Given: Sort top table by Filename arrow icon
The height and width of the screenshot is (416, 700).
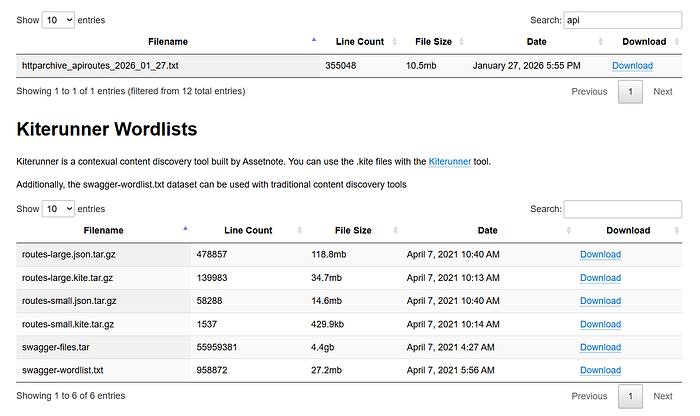Looking at the screenshot, I should click(313, 41).
